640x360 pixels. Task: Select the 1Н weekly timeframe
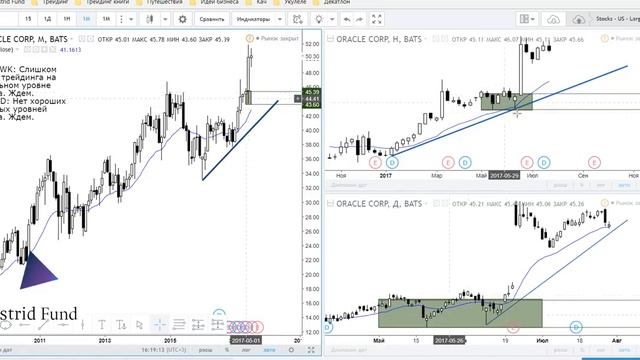67,19
